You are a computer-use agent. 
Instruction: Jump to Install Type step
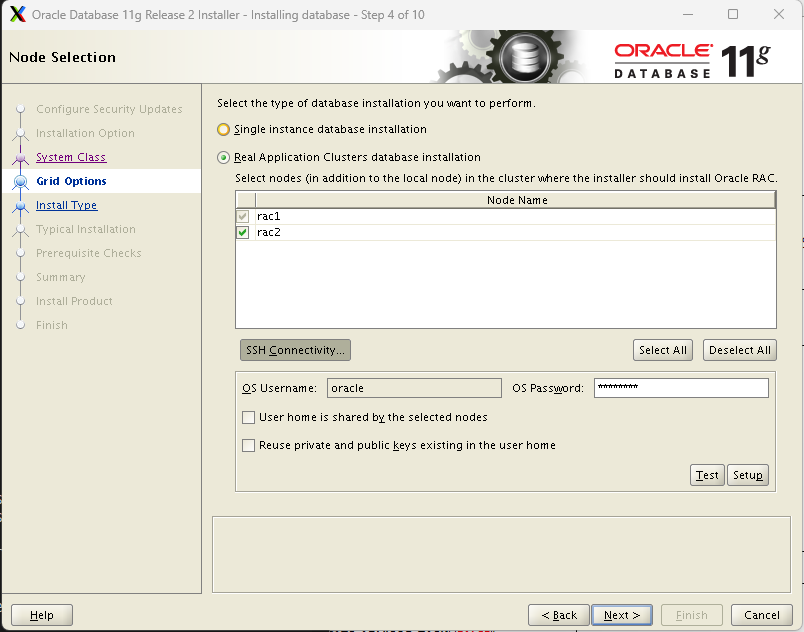(x=67, y=206)
